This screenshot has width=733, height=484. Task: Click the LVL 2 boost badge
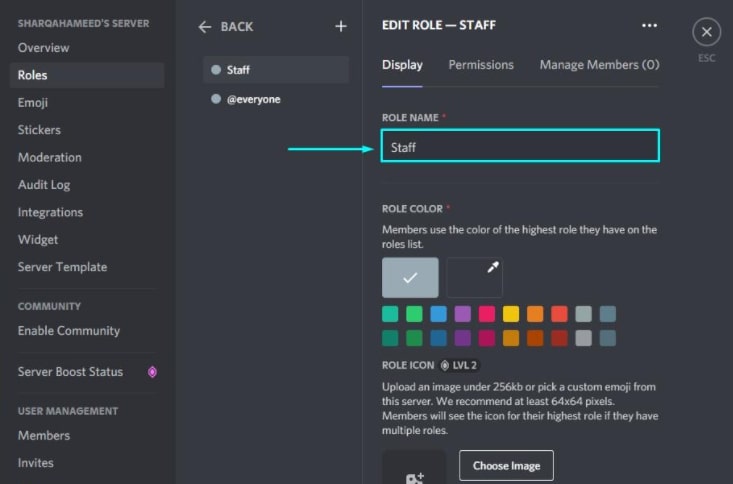(x=460, y=365)
